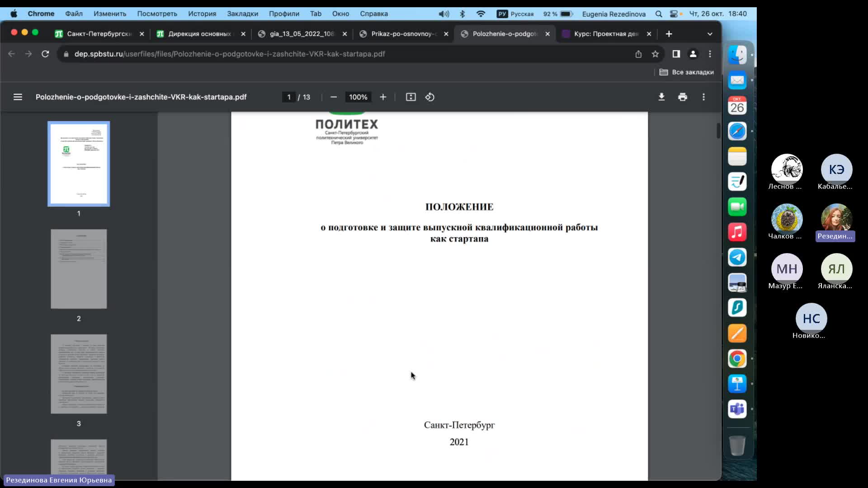Open Все закладки bookmarks folder
Screen dimensions: 868x488
click(x=687, y=72)
